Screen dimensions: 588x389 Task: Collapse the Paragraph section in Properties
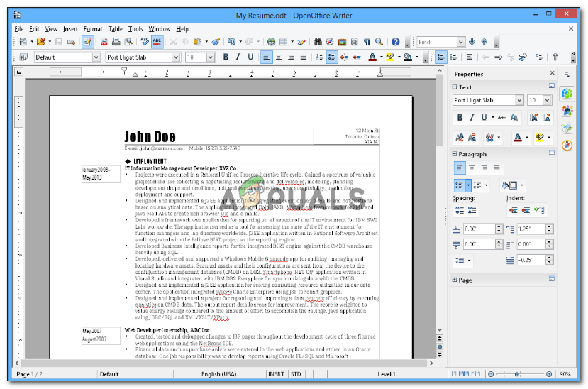[455, 154]
